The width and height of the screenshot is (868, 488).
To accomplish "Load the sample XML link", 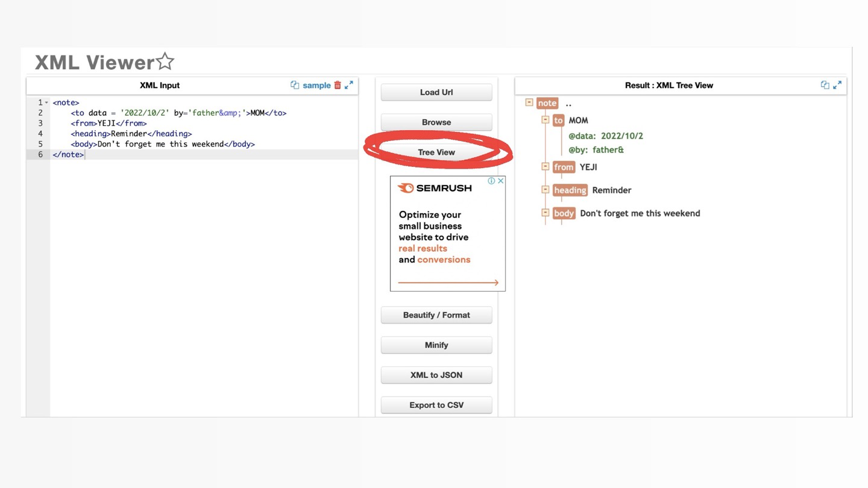I will (x=316, y=86).
